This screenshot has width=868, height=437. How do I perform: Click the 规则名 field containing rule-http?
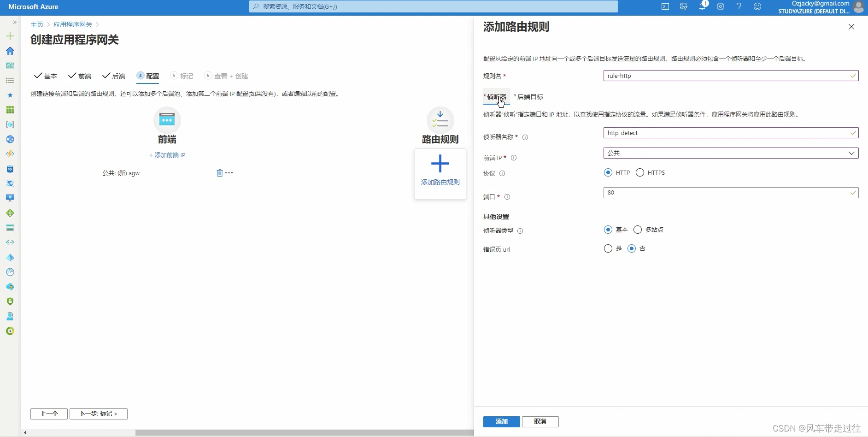click(731, 76)
